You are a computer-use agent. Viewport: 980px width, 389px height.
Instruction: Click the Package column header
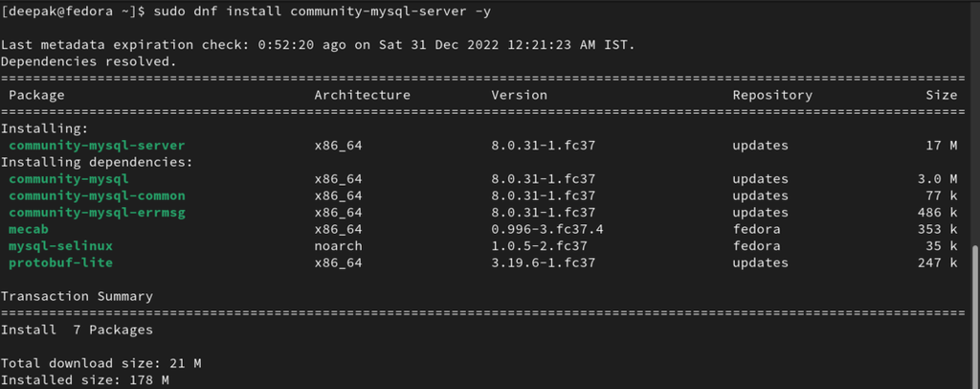click(36, 95)
